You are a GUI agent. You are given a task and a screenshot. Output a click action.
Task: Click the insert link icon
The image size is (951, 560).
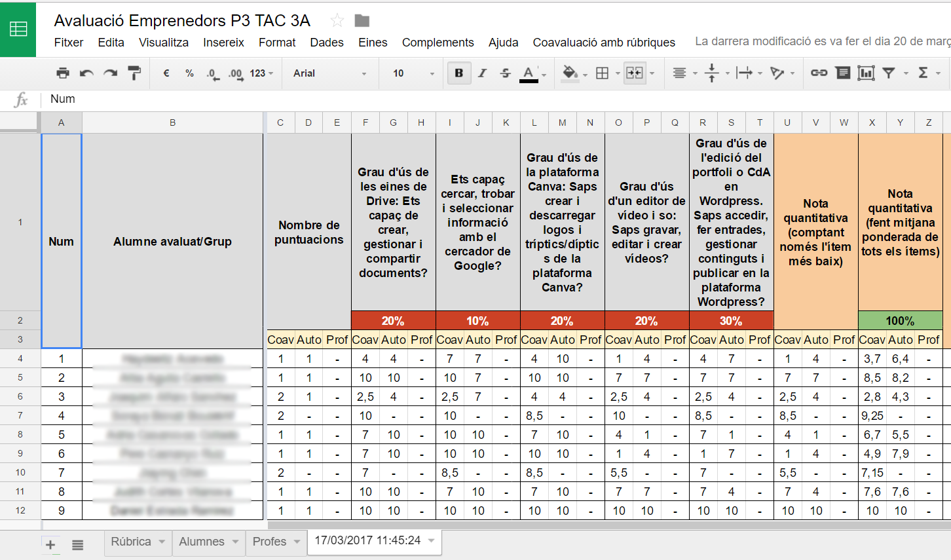tap(819, 73)
